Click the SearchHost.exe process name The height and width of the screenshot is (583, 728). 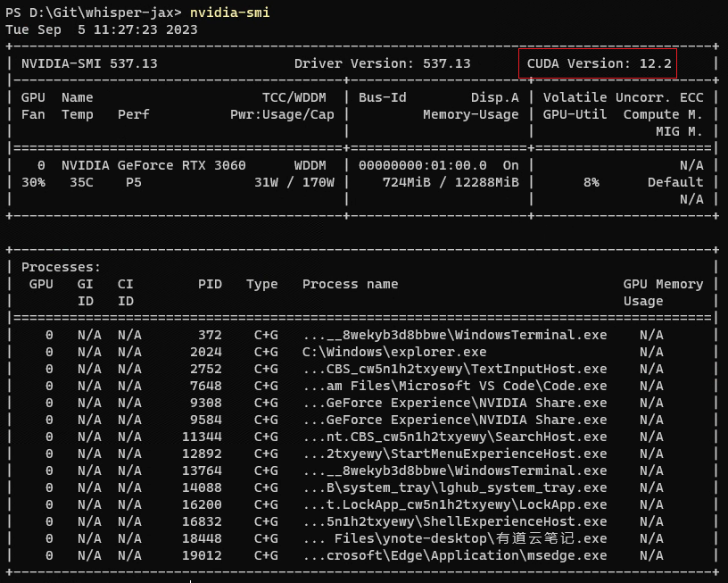click(x=454, y=437)
